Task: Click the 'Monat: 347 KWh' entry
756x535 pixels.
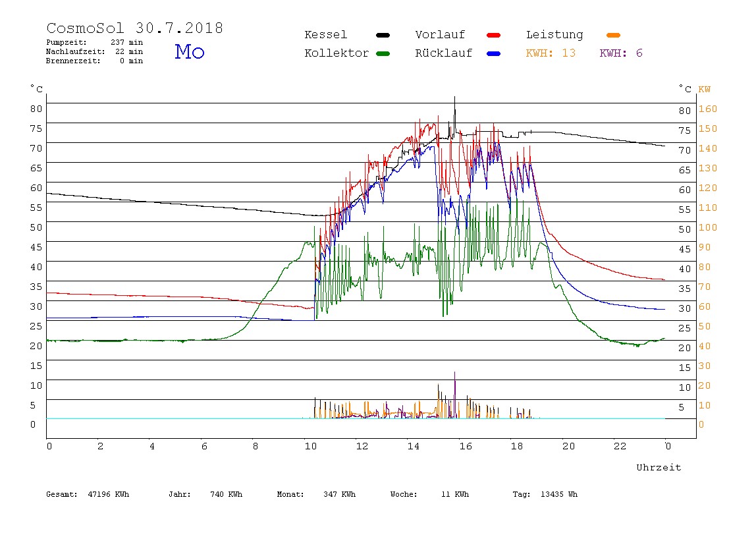Action: point(316,494)
